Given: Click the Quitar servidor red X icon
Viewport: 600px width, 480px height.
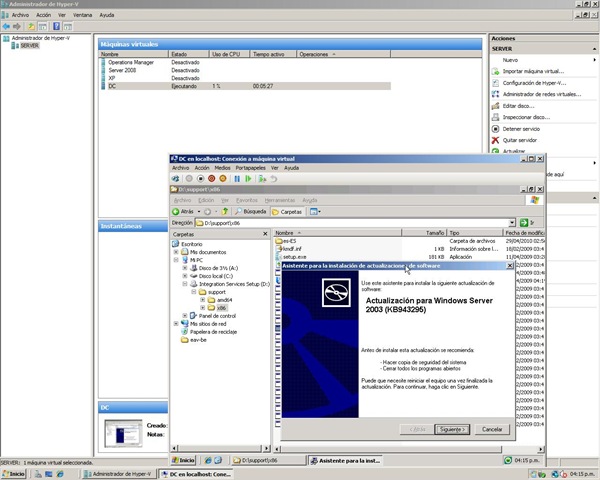Looking at the screenshot, I should click(x=496, y=140).
